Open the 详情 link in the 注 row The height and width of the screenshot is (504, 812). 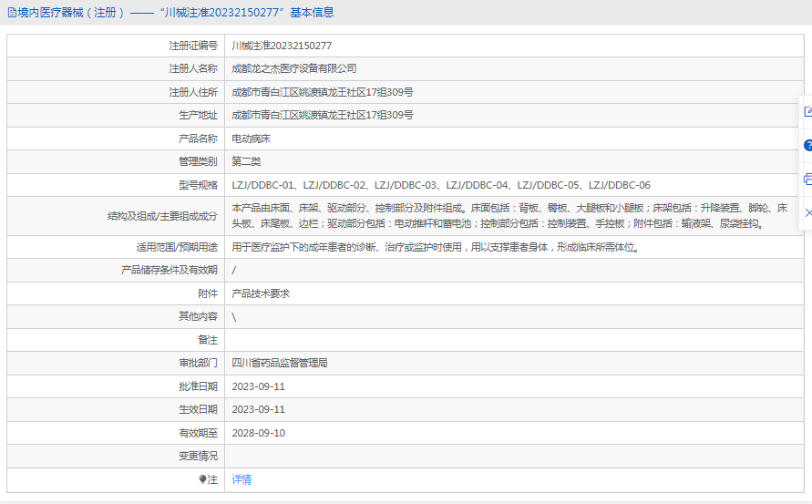point(242,479)
